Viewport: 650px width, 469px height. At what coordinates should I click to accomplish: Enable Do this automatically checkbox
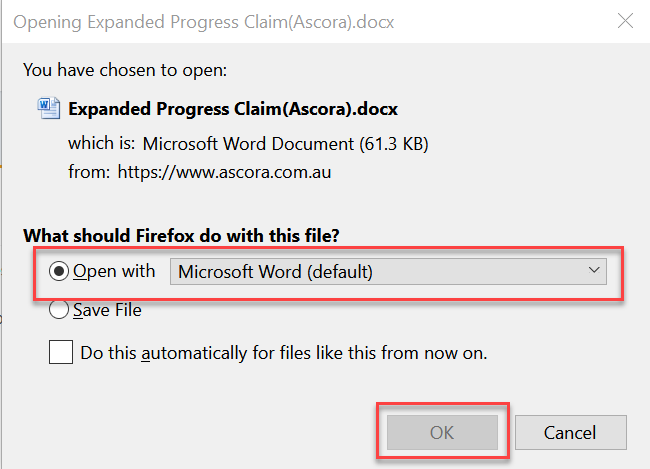61,352
